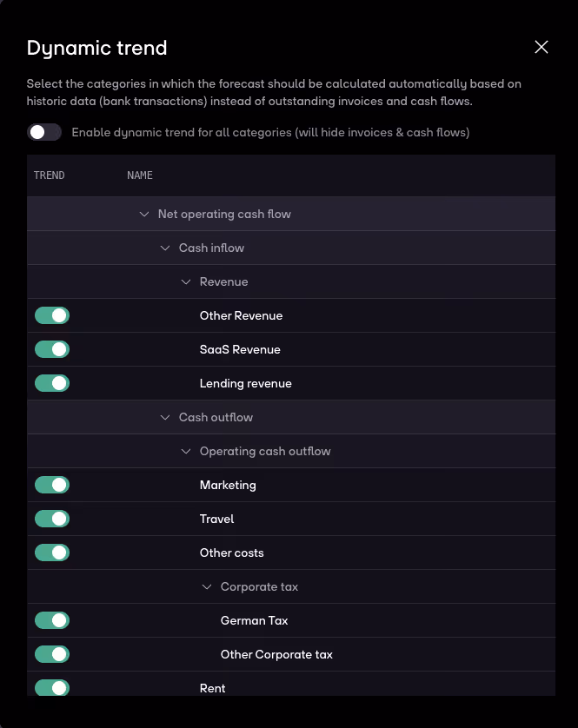Collapse the Cash outflow section
This screenshot has height=728, width=578.
click(165, 417)
